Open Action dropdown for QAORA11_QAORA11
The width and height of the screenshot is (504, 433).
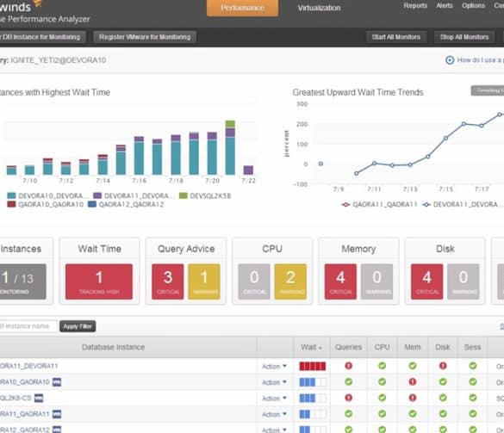pos(274,414)
